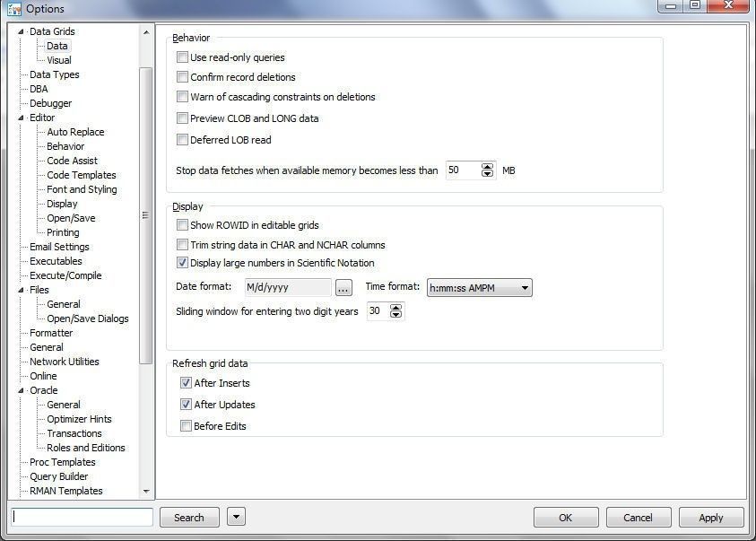Collapse the Data Grids tree node
The height and width of the screenshot is (541, 756).
click(21, 31)
